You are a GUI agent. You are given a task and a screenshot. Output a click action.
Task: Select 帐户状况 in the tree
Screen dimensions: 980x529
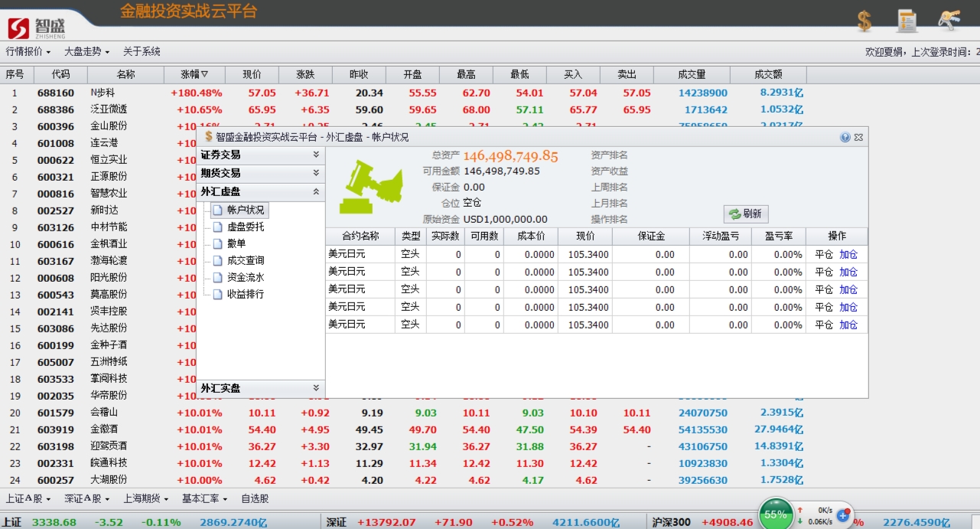point(240,210)
